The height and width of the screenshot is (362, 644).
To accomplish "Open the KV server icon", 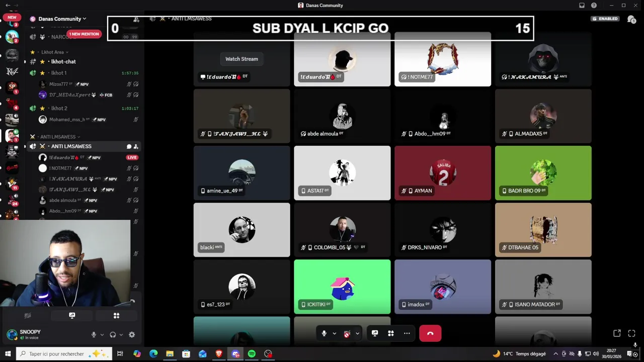I will 12,71.
